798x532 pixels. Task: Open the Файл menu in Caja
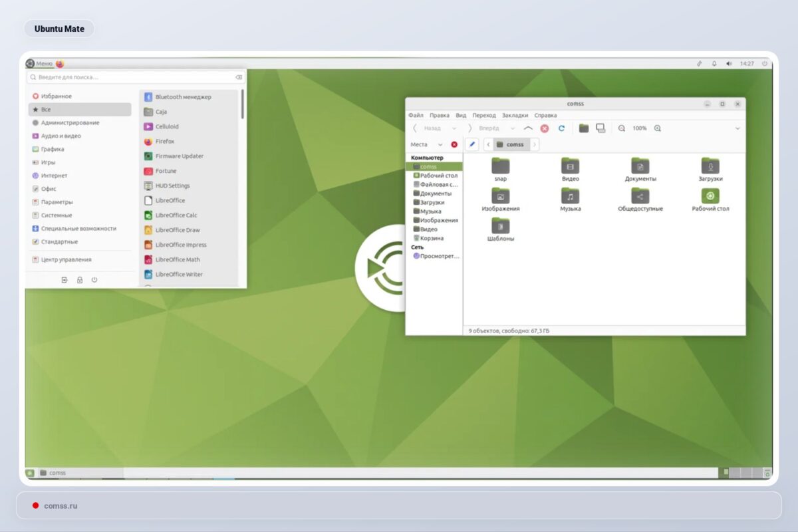(x=416, y=114)
